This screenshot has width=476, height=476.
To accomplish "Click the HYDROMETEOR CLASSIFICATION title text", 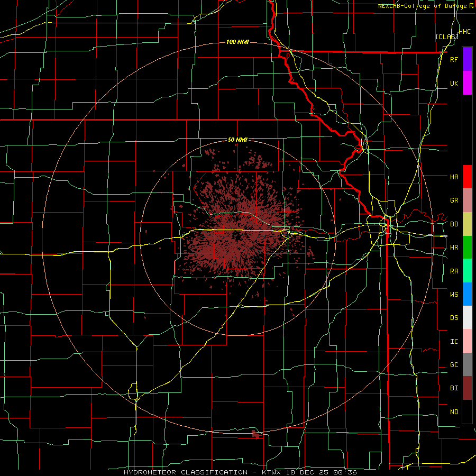I will [x=186, y=472].
